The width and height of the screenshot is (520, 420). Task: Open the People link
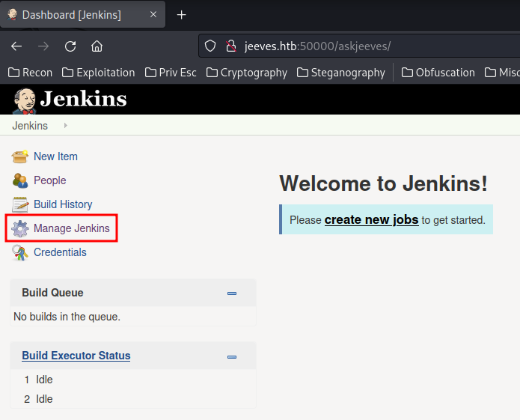(x=50, y=180)
